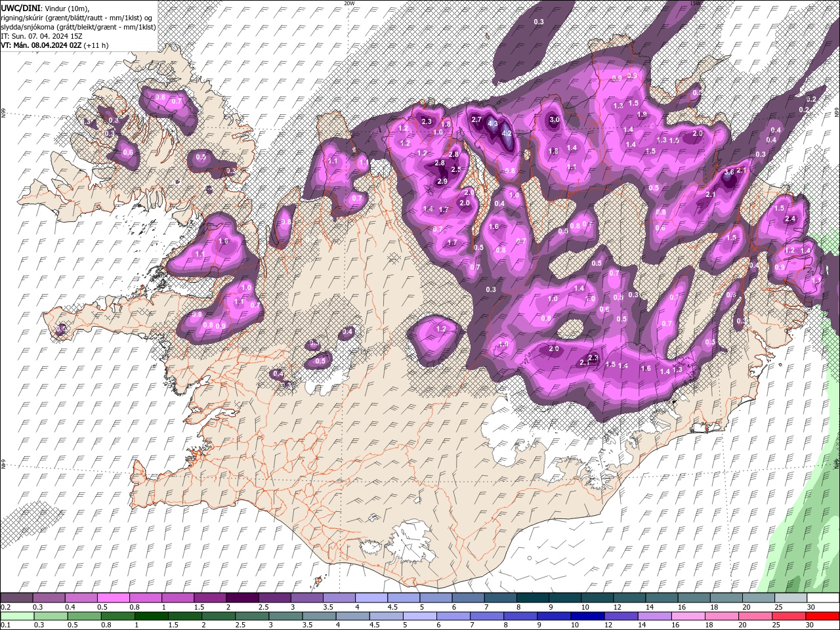Select rain legend swatch between 1 and 1.5
The image size is (840, 630).
pos(150,616)
